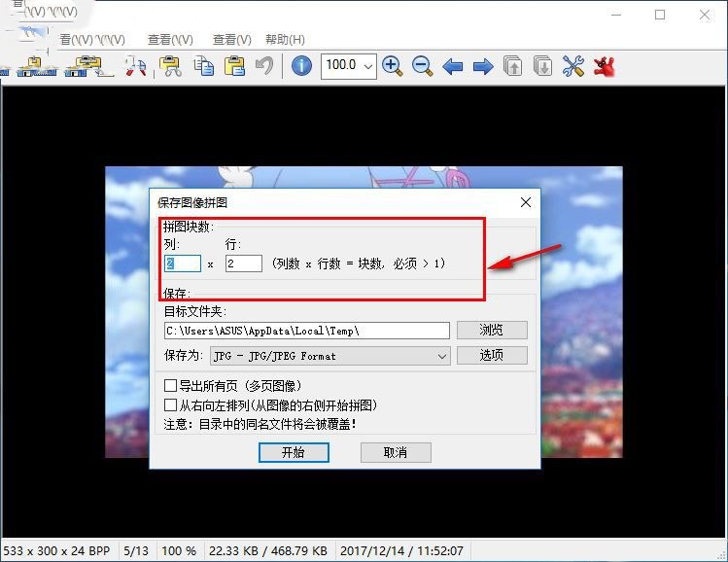Open the 帮助(H) menu
Screen dimensions: 728x562
point(285,40)
